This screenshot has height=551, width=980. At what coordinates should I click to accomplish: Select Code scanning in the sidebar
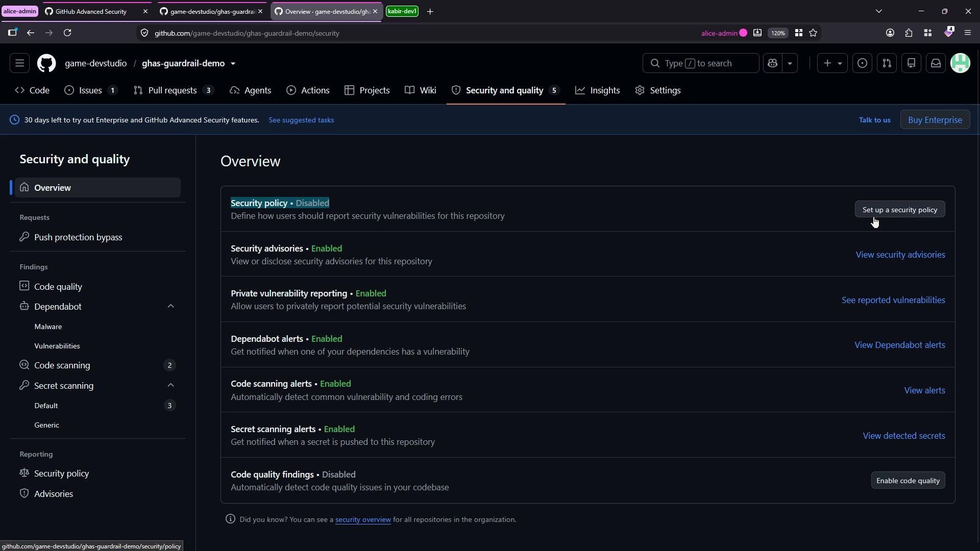tap(97, 365)
